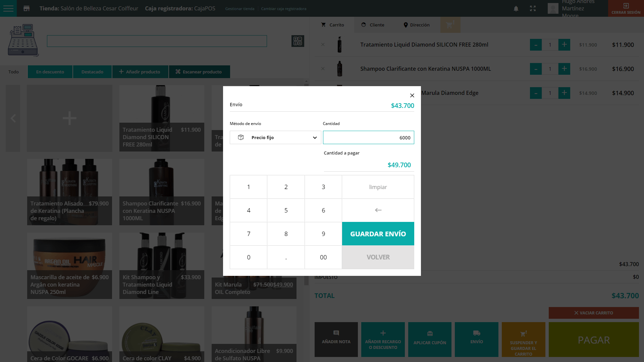The image size is (644, 362).
Task: Click the cash register icon
Action: pos(23,40)
